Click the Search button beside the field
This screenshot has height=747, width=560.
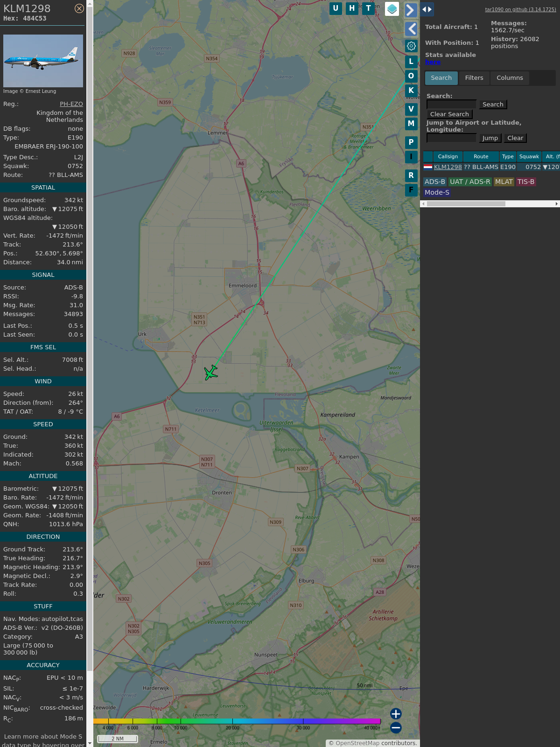click(493, 105)
